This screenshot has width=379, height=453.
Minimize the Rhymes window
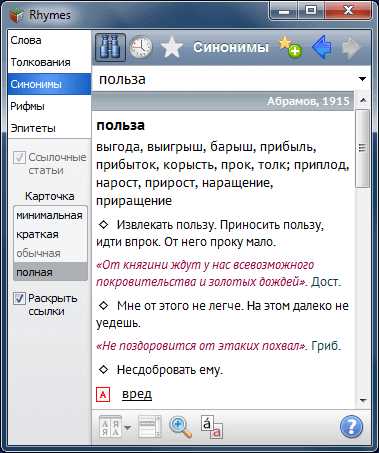[284, 12]
